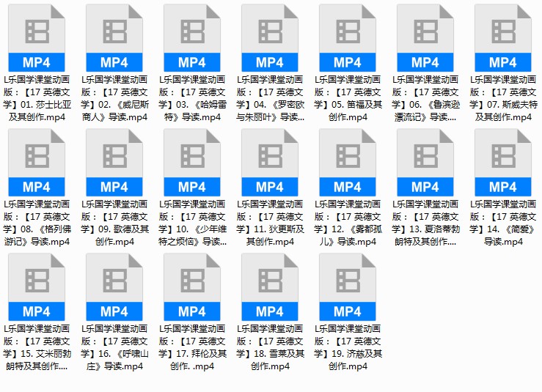
Task: Select the 05 笛福及其创作 video icon
Action: pos(348,38)
